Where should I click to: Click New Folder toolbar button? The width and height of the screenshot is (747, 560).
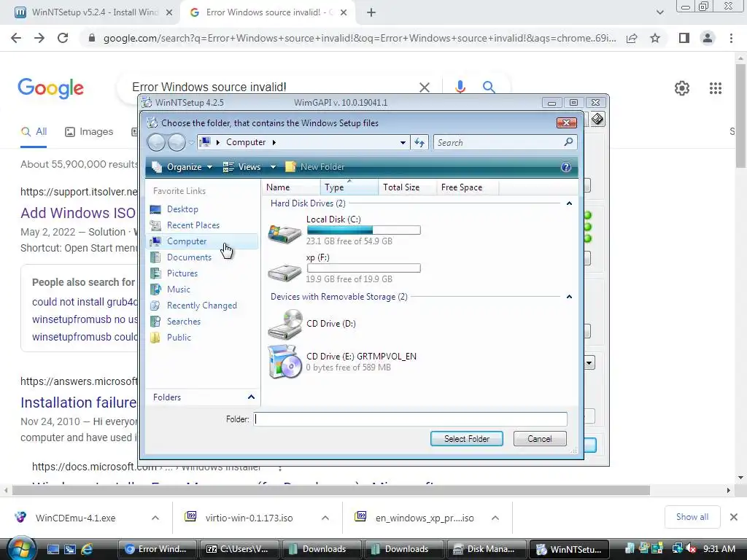[315, 167]
